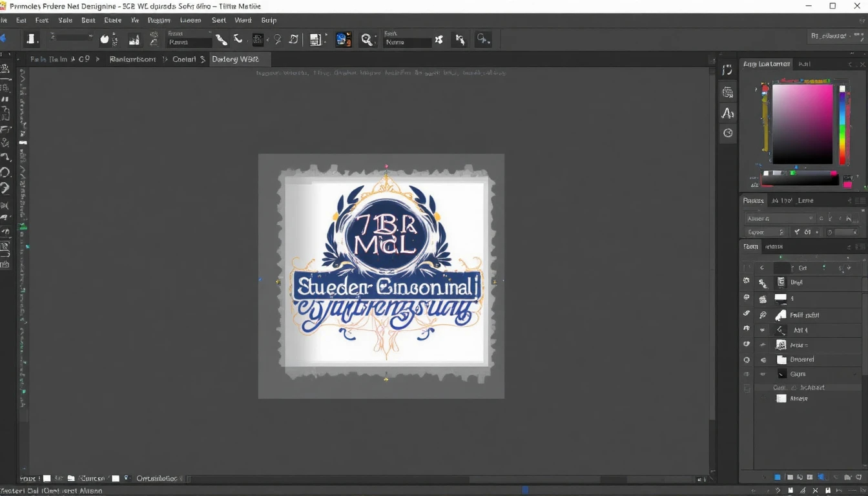
Task: Click the white rectangle icon far left of toolbar
Action: [30, 39]
